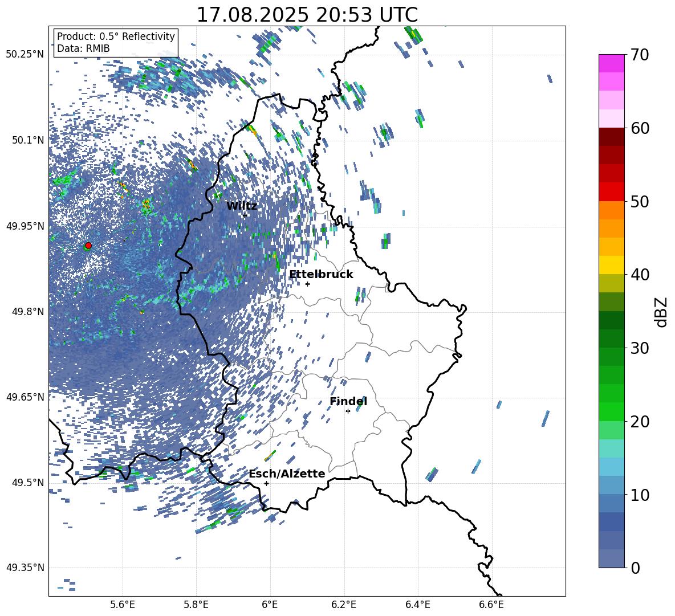This screenshot has width=675, height=616.
Task: Click the 50.1°N latitude label
Action: [x=27, y=140]
